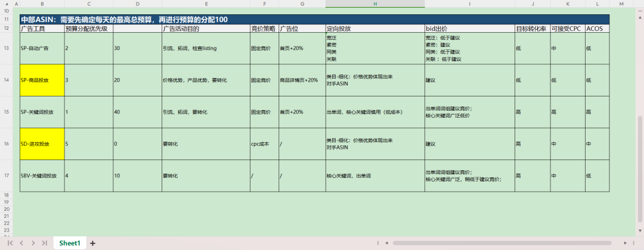Select column C header
Screen dimensions: 644x250
click(x=89, y=4)
